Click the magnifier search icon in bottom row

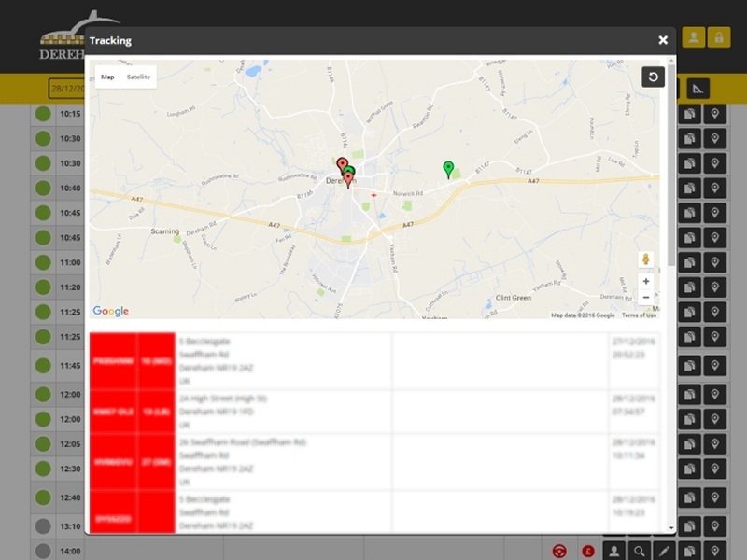pos(640,552)
